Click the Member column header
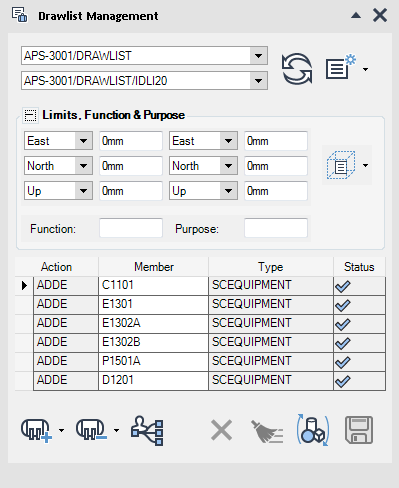The height and width of the screenshot is (488, 399). coord(154,267)
